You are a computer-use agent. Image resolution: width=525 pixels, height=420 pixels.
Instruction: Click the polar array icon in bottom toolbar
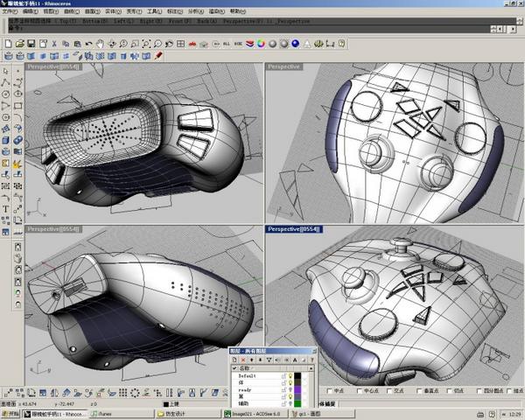135,393
